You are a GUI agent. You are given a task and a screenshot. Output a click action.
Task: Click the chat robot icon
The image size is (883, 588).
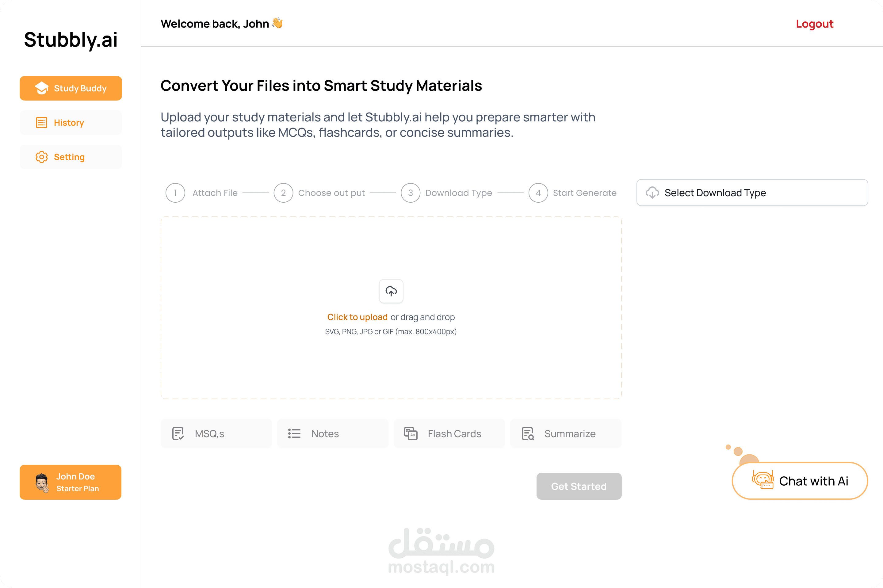tap(763, 480)
